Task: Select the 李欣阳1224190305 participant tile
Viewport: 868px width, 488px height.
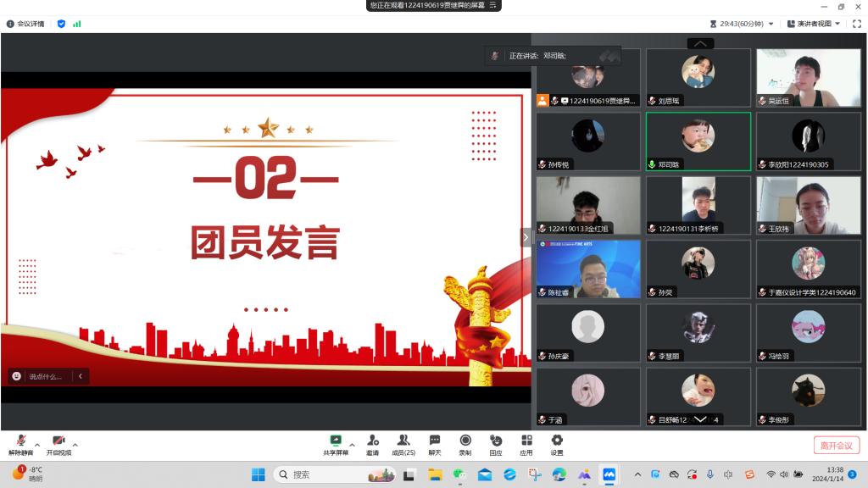Action: [809, 141]
